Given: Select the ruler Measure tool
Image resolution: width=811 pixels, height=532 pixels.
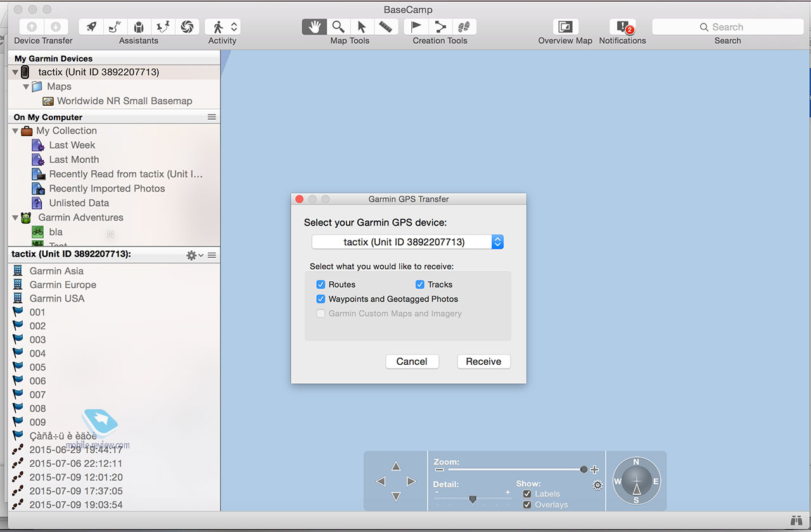Looking at the screenshot, I should (385, 27).
